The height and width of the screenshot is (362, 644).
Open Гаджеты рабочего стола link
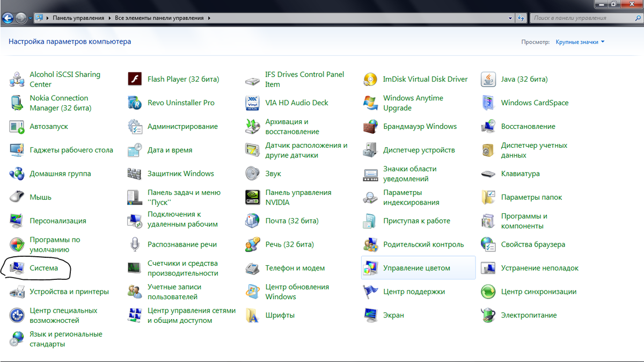coord(71,150)
